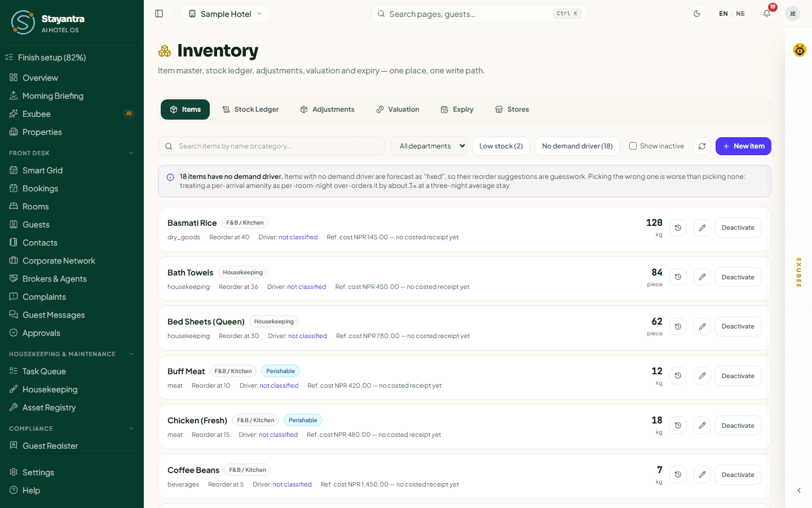Edit the Chicken (Fresh) item
Image resolution: width=812 pixels, height=508 pixels.
[702, 426]
